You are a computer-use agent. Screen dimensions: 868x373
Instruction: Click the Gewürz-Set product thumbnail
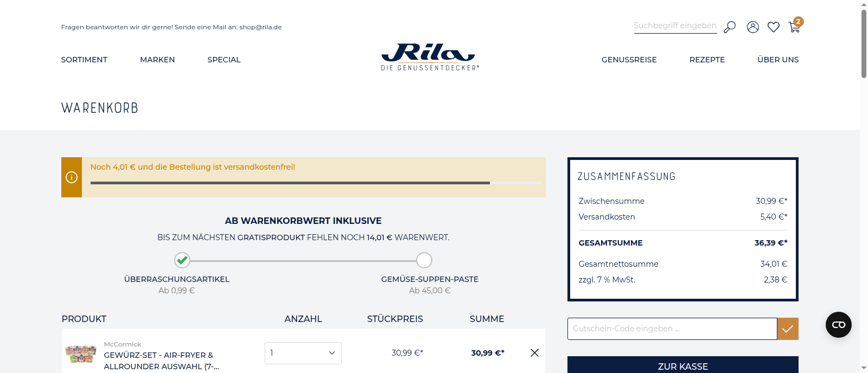81,353
